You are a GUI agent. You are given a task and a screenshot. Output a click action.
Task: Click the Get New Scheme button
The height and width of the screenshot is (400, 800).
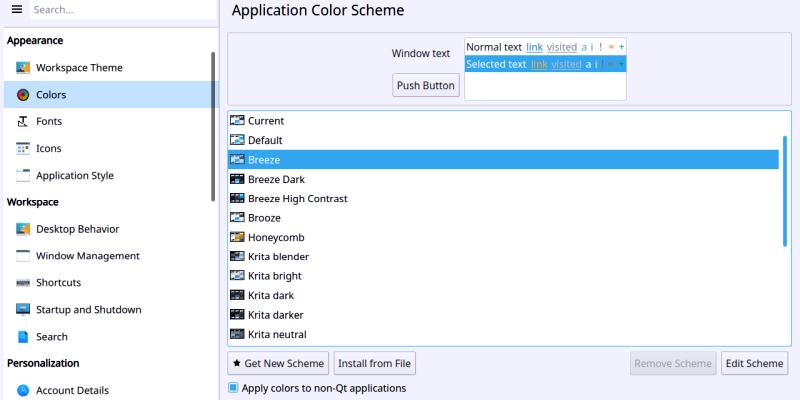tap(278, 363)
